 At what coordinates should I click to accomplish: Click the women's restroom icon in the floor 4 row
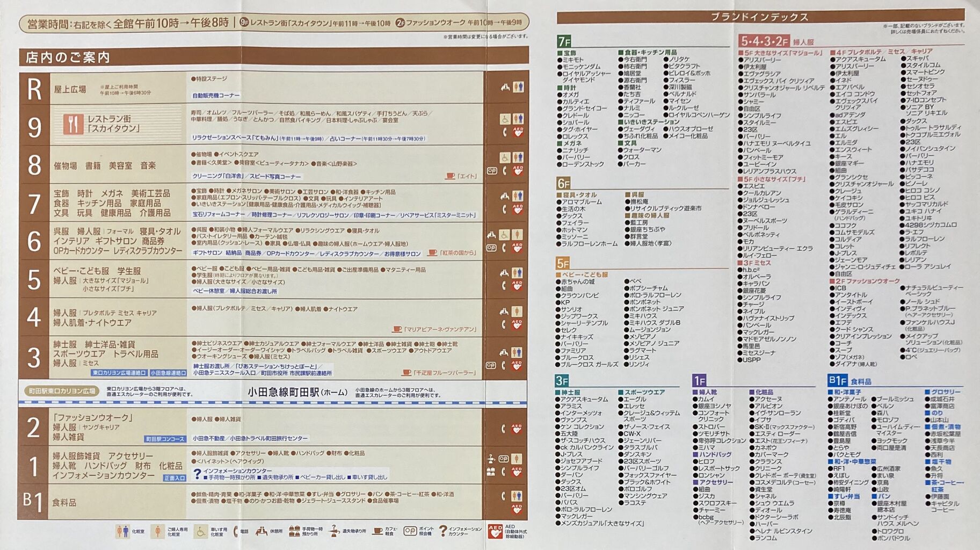517,312
